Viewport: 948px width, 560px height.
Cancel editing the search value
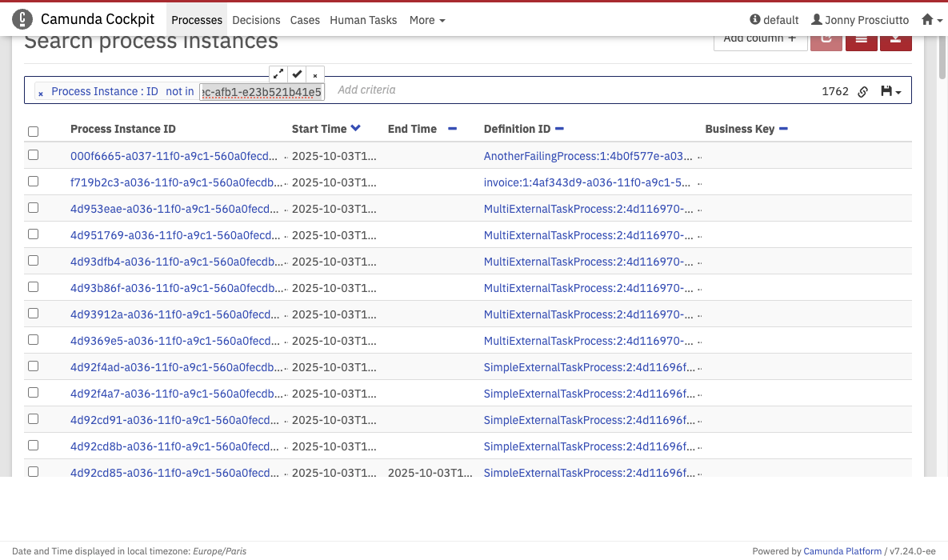point(315,74)
